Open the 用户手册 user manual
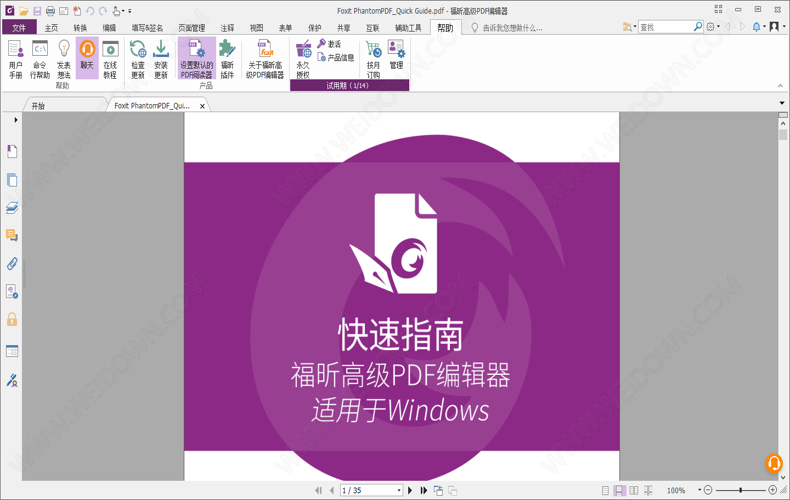The image size is (790, 500). coord(16,59)
